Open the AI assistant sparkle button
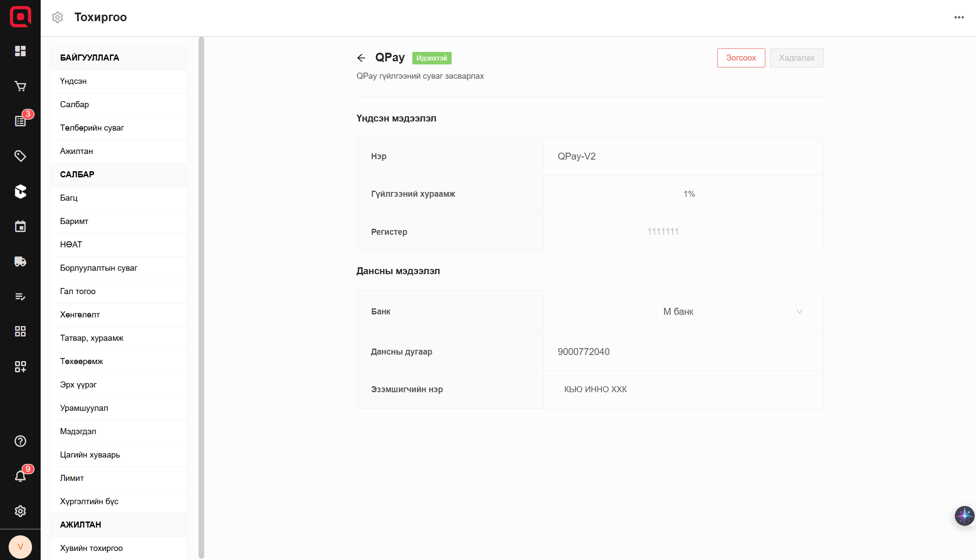This screenshot has width=976, height=560. coord(964,515)
